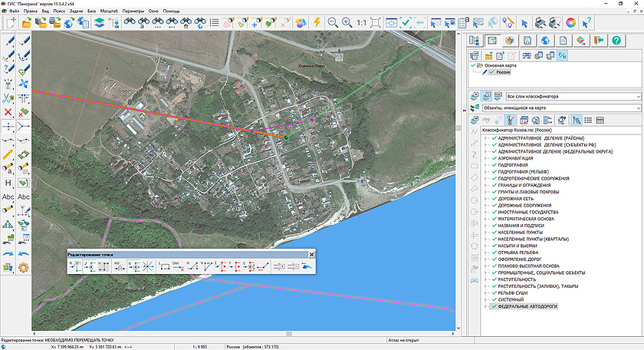Open the 'Все слои классификатора' dropdown
The image size is (644, 350).
[637, 97]
